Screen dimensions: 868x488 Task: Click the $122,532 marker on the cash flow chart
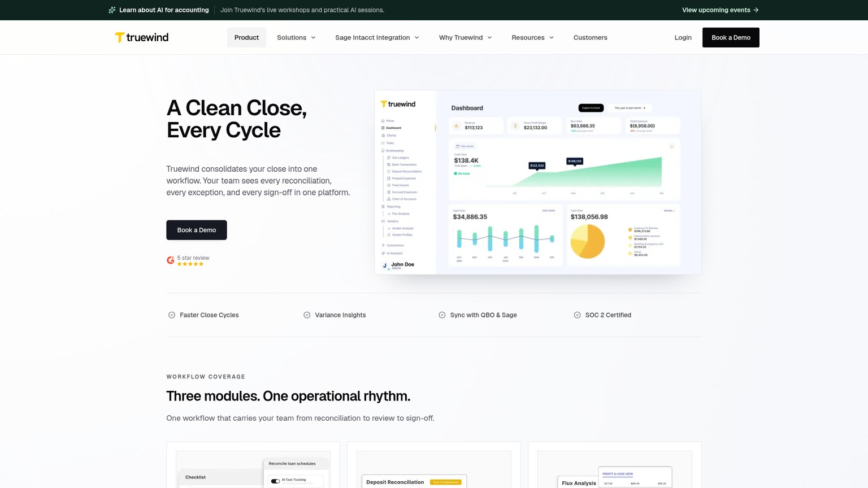537,166
